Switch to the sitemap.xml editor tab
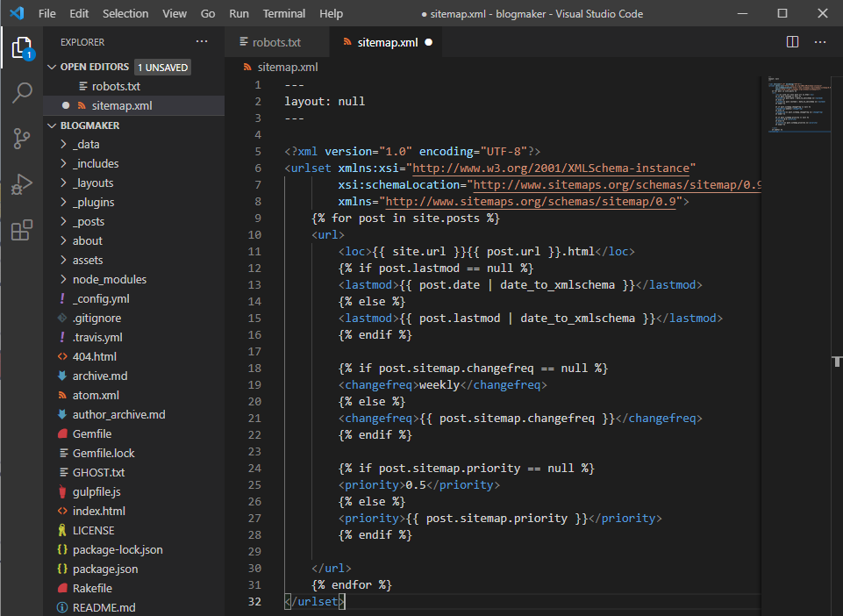 [387, 42]
